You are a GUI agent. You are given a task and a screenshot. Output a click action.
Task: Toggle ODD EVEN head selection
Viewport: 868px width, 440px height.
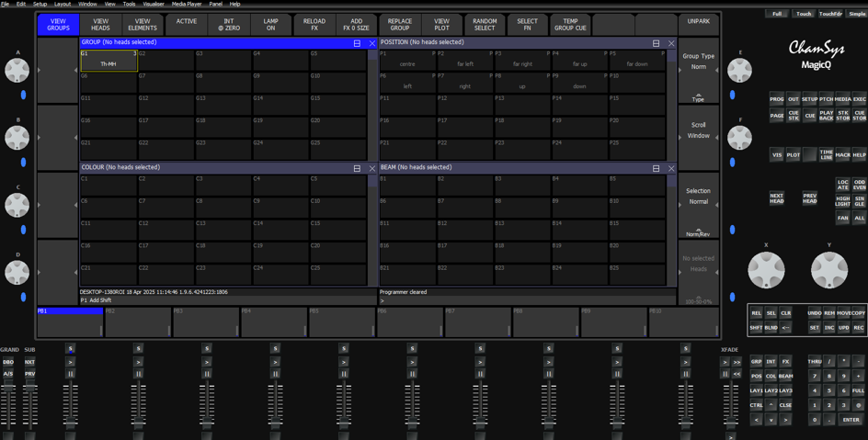point(859,185)
